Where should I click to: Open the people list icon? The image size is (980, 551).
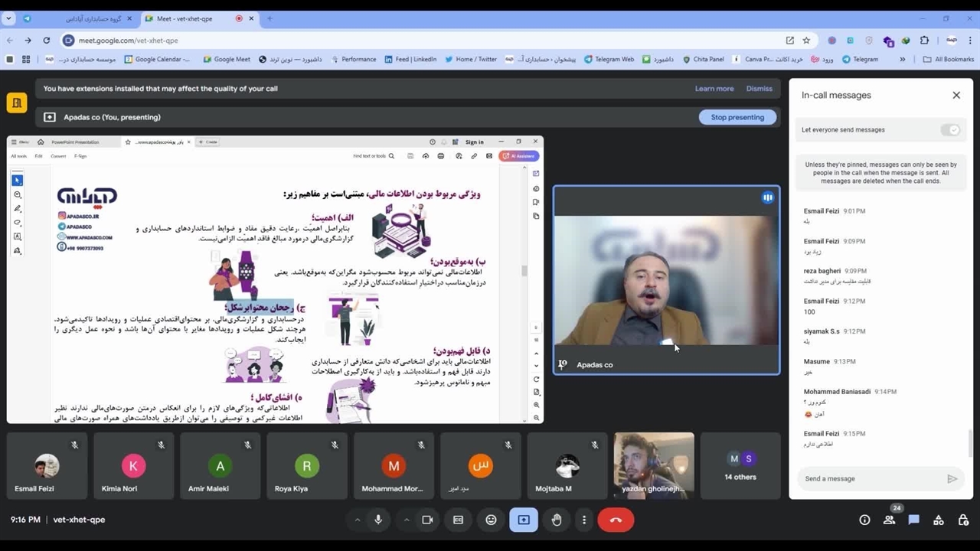889,520
